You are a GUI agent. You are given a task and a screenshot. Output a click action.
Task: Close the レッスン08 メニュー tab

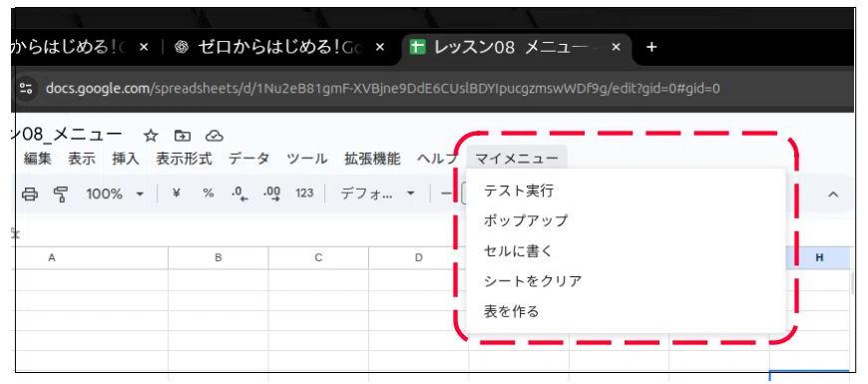pyautogui.click(x=616, y=48)
